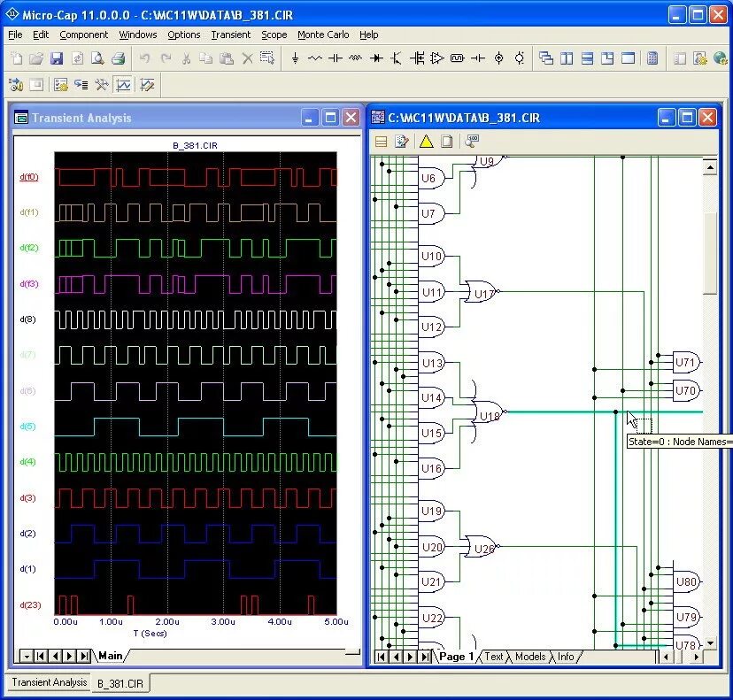733x700 pixels.
Task: Select the Resistor component tool
Action: [315, 58]
